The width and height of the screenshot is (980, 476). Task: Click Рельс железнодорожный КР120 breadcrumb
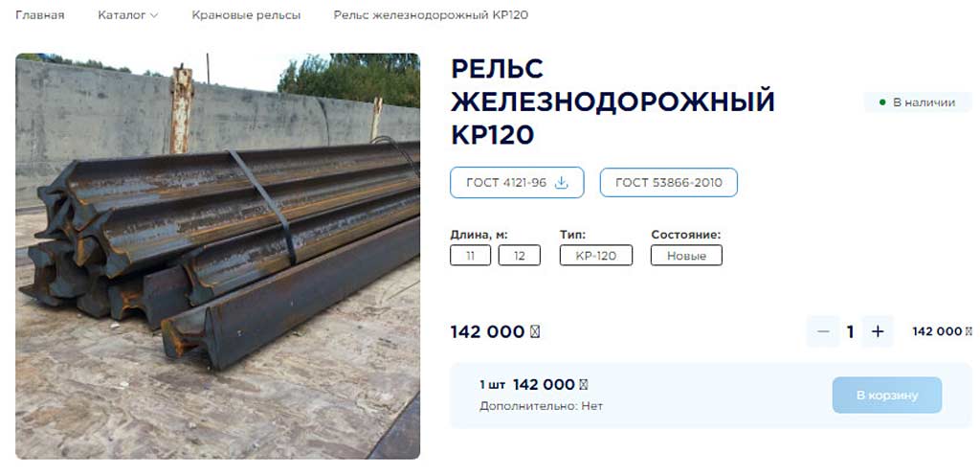click(431, 15)
